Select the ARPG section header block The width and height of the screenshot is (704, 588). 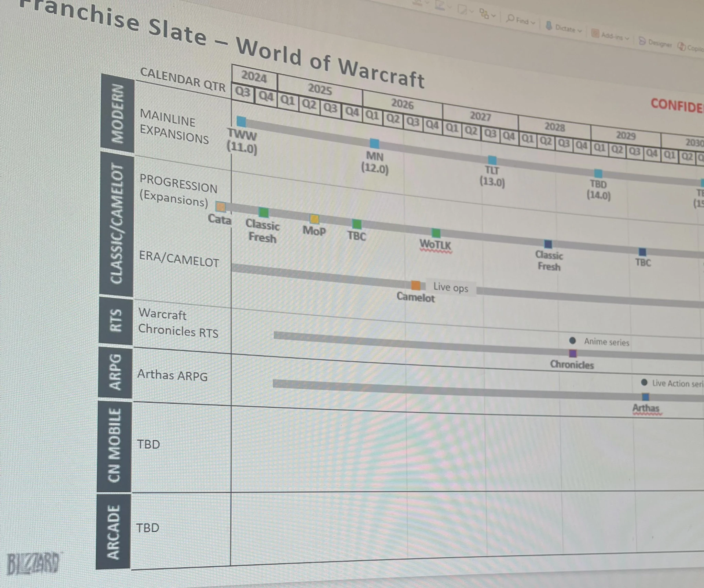(x=115, y=372)
